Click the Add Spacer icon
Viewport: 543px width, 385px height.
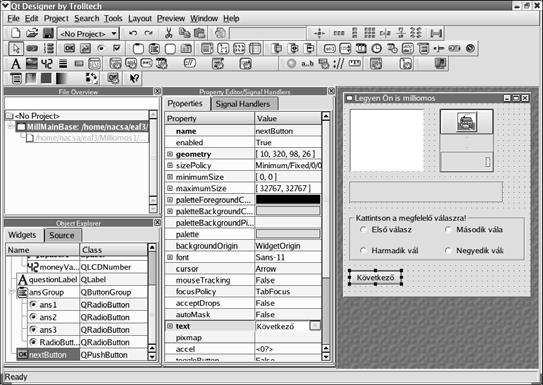[436, 33]
